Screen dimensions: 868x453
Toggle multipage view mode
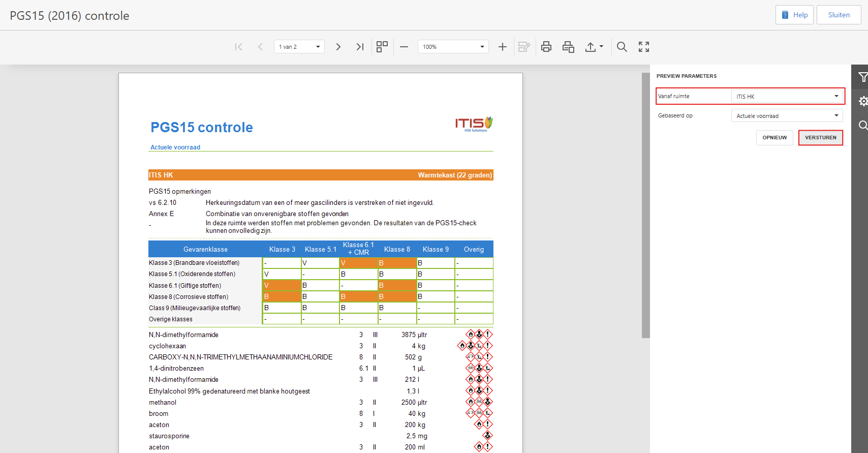click(382, 47)
